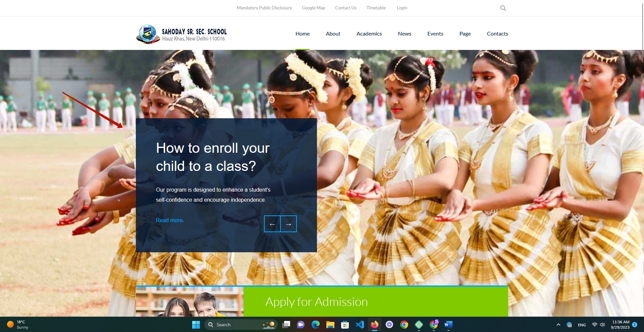Select the About menu item
644x332 pixels.
(x=333, y=34)
